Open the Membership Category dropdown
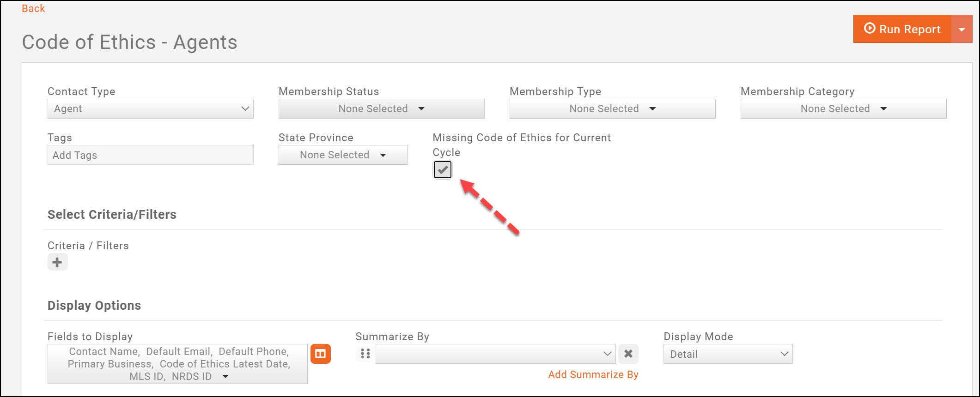 coord(843,108)
